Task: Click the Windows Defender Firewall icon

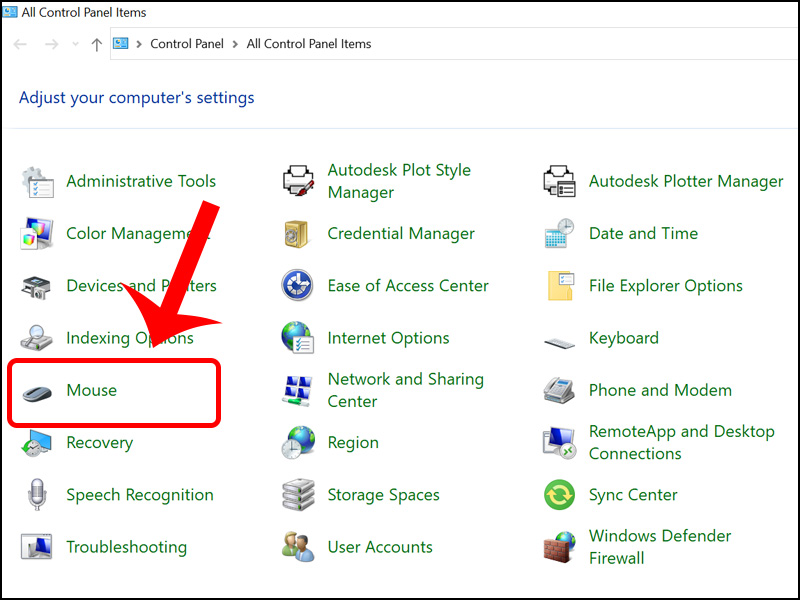Action: (559, 547)
